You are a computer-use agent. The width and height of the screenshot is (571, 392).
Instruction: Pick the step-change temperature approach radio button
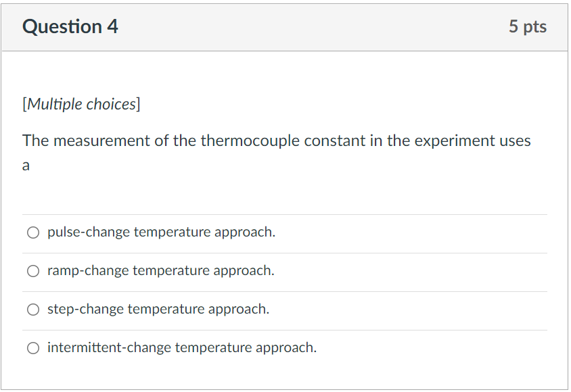coord(33,310)
